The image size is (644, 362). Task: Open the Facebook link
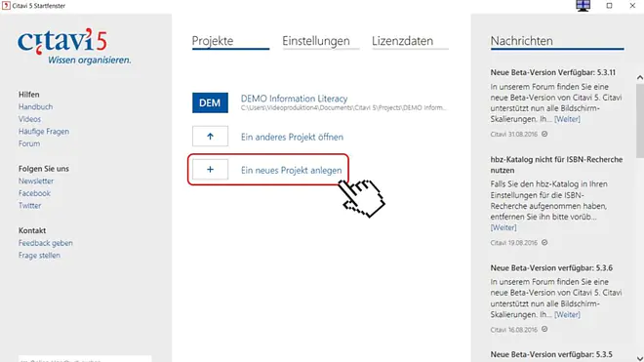(x=34, y=193)
